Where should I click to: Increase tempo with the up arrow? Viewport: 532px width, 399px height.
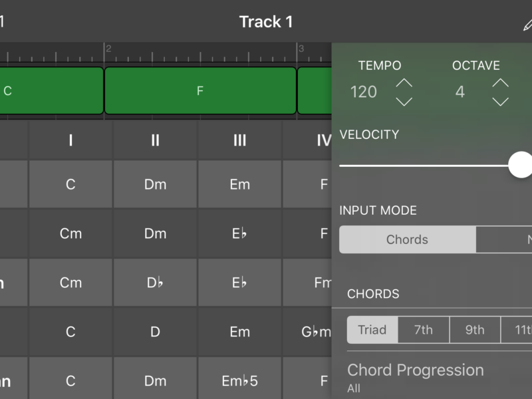point(404,84)
